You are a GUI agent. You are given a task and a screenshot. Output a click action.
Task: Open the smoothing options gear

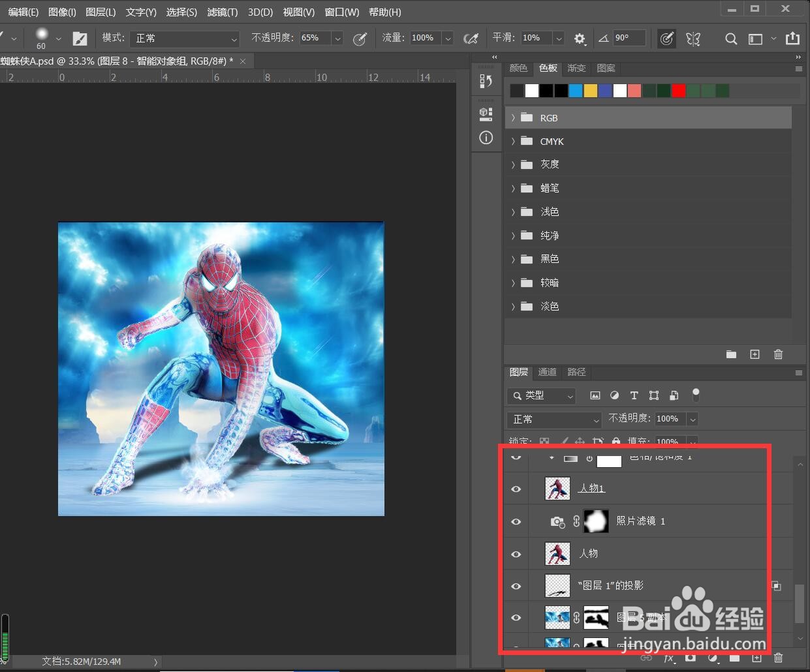[x=580, y=38]
